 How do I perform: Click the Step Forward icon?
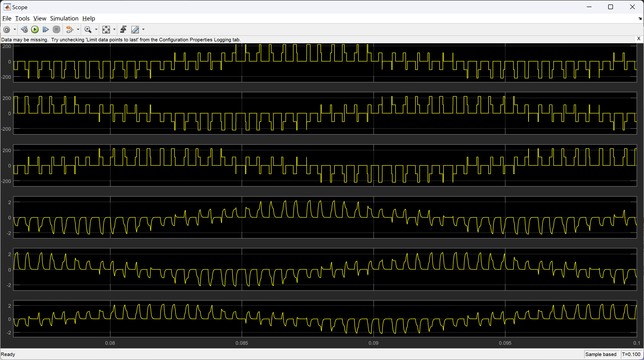click(x=45, y=29)
